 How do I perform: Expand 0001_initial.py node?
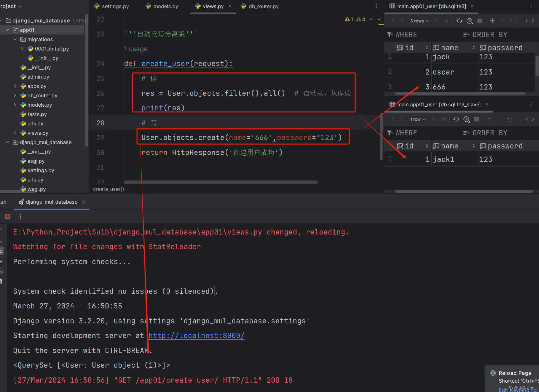coord(22,49)
